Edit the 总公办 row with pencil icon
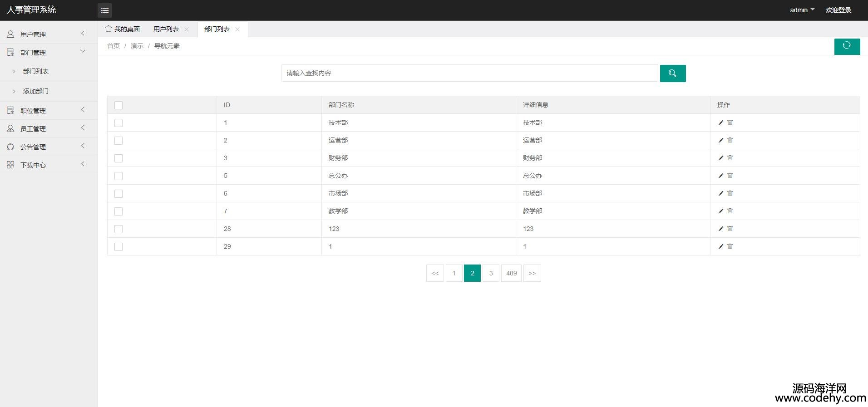Image resolution: width=868 pixels, height=407 pixels. coord(720,176)
